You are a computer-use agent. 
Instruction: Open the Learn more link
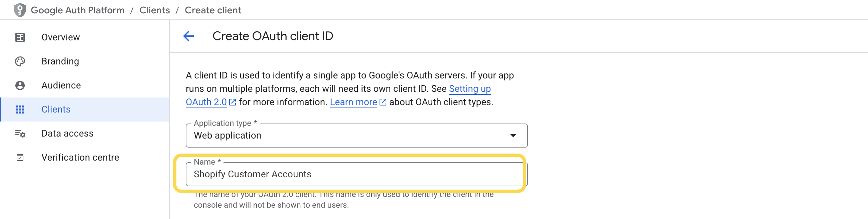[x=353, y=102]
